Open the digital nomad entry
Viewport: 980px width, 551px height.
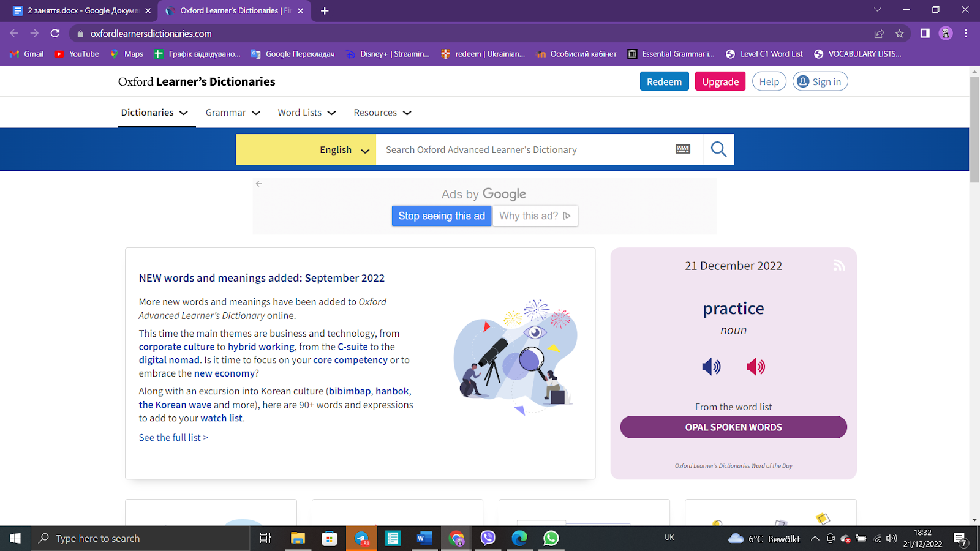tap(169, 360)
